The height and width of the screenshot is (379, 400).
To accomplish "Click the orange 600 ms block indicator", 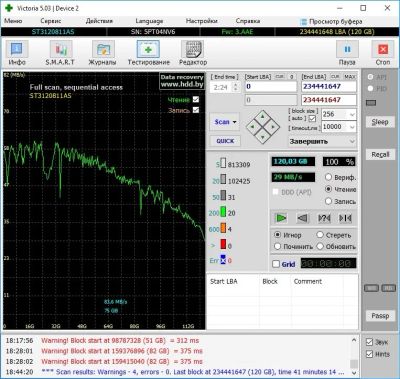I will pyautogui.click(x=223, y=228).
